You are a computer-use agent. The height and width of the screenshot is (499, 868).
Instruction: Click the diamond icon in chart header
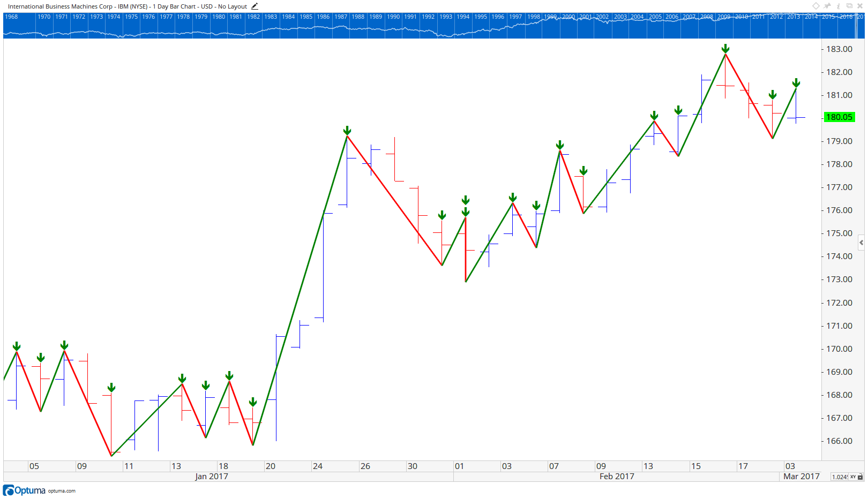(815, 6)
